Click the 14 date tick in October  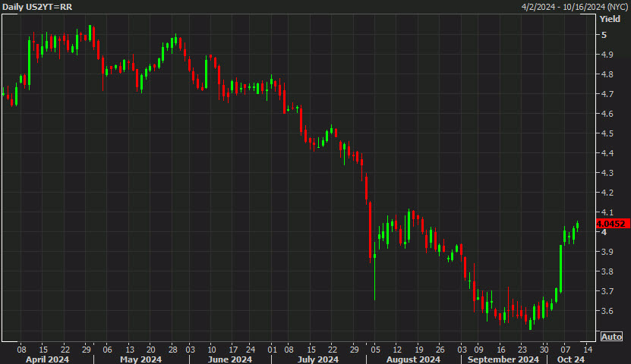pyautogui.click(x=587, y=349)
